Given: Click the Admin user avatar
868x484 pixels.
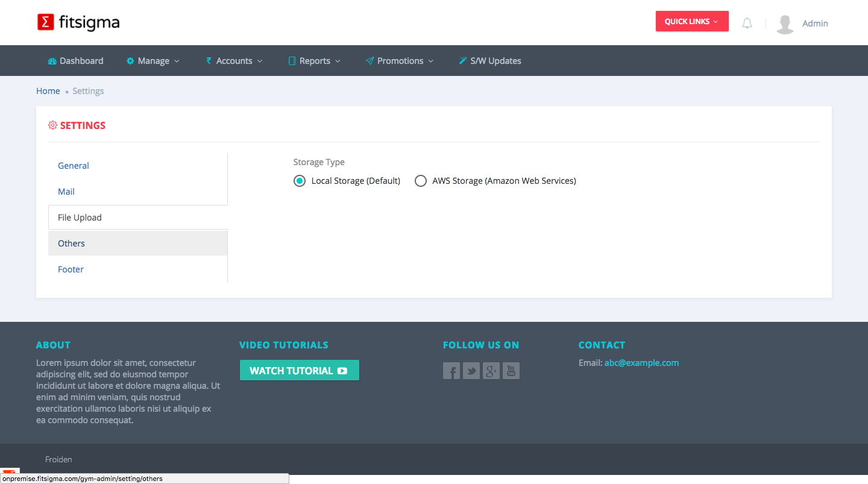Looking at the screenshot, I should tap(785, 24).
